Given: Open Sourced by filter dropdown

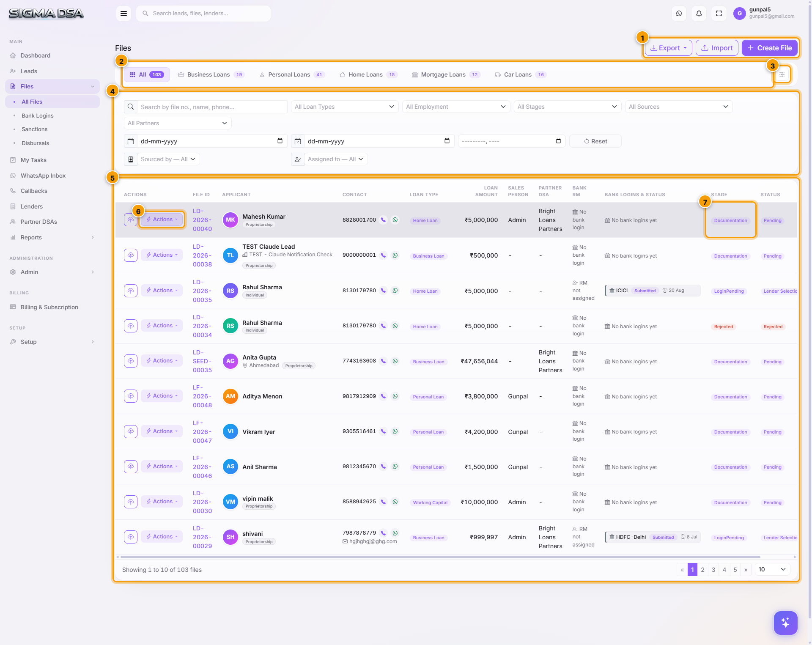Looking at the screenshot, I should (168, 159).
